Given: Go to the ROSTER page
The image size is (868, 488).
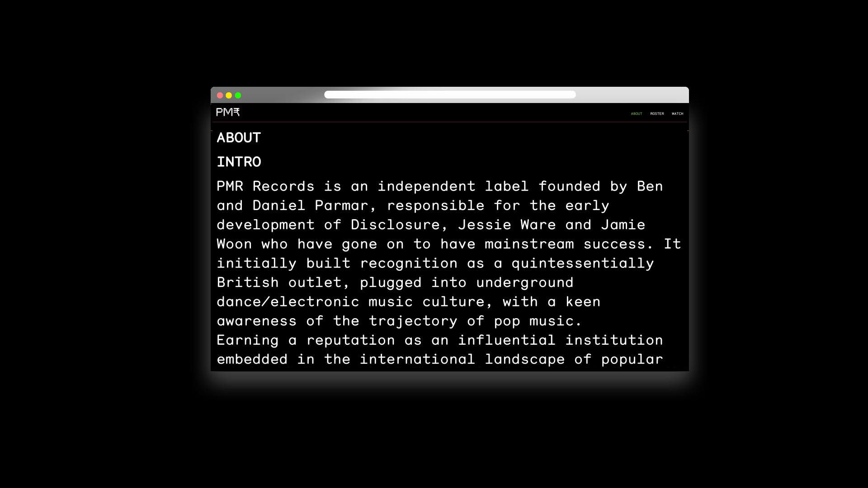Looking at the screenshot, I should [657, 114].
